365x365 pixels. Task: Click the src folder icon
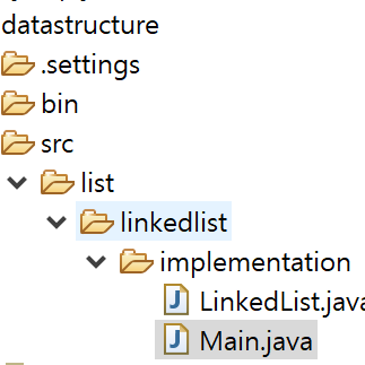point(18,143)
